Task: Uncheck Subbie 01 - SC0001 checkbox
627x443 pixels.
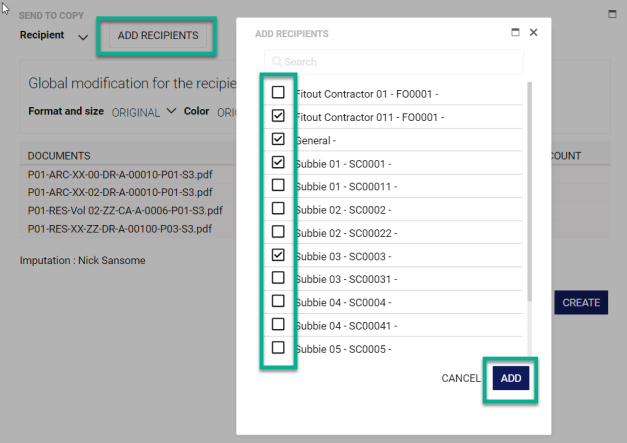Action: point(278,162)
